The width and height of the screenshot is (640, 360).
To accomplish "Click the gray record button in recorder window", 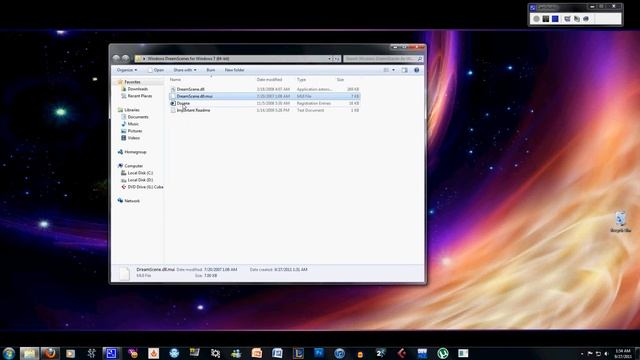I will coord(537,19).
